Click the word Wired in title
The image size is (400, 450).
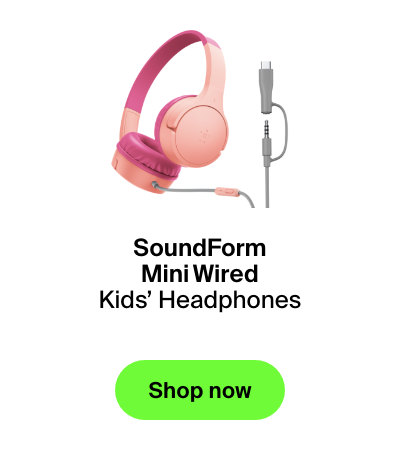click(226, 274)
